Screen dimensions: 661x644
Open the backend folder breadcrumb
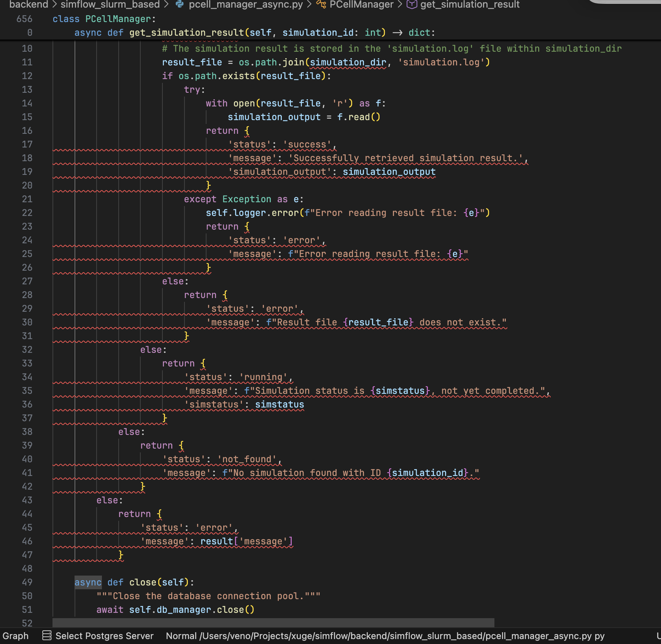click(29, 4)
